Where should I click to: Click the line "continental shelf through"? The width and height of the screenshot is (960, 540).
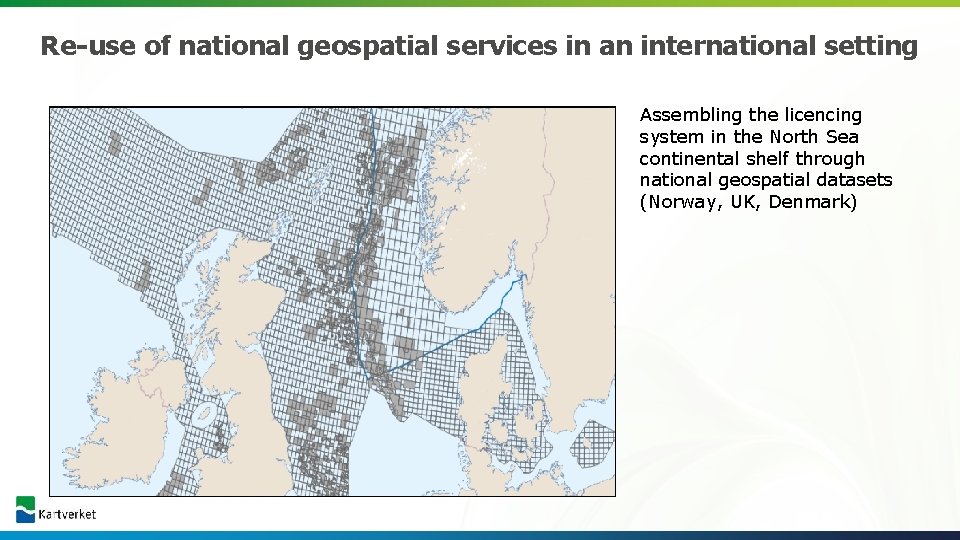[752, 159]
